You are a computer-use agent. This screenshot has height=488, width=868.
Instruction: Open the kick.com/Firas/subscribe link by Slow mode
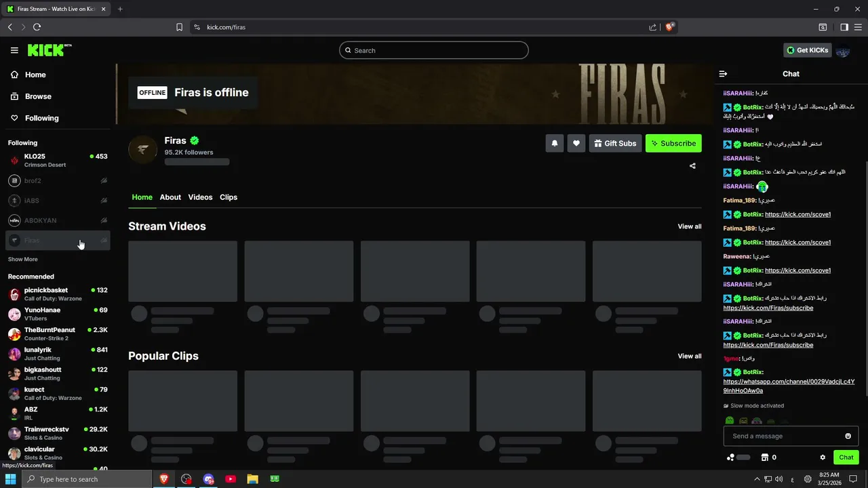[768, 345]
